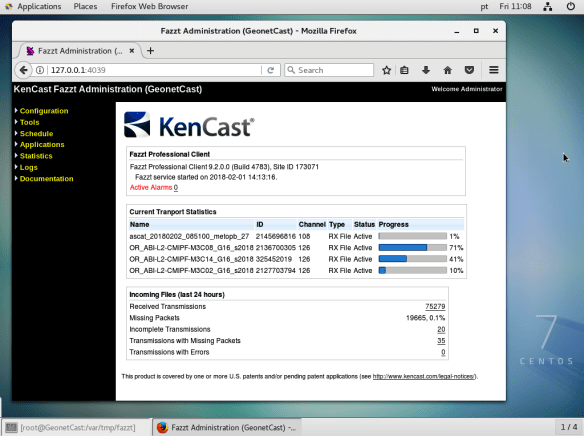Go back with the browser back arrow
Image resolution: width=584 pixels, height=436 pixels.
[x=23, y=70]
